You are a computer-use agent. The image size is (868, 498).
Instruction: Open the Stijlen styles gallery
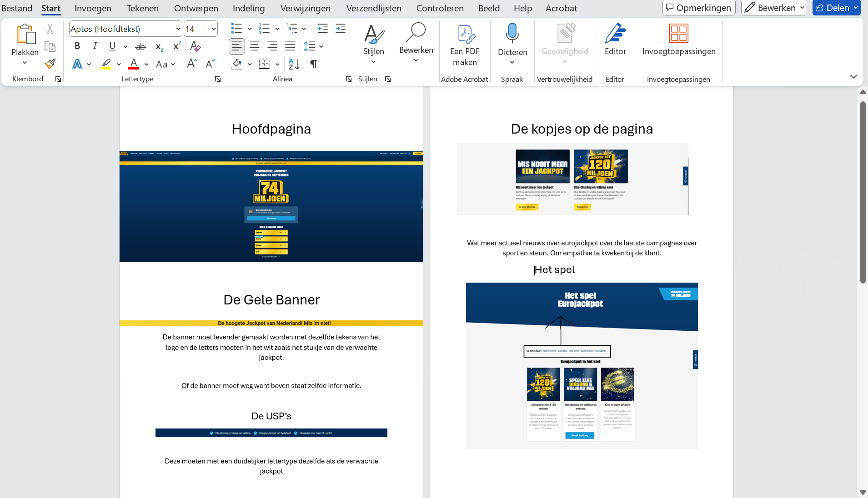(374, 44)
